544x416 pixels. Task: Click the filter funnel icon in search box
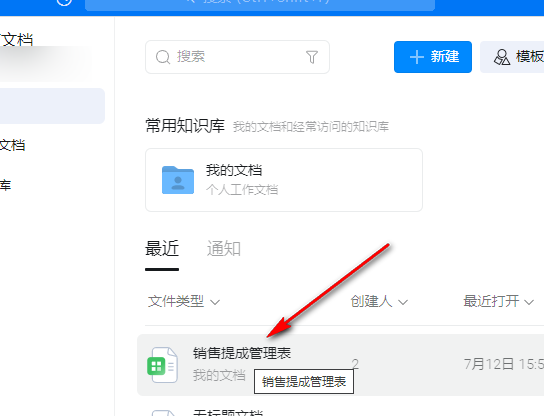point(312,57)
